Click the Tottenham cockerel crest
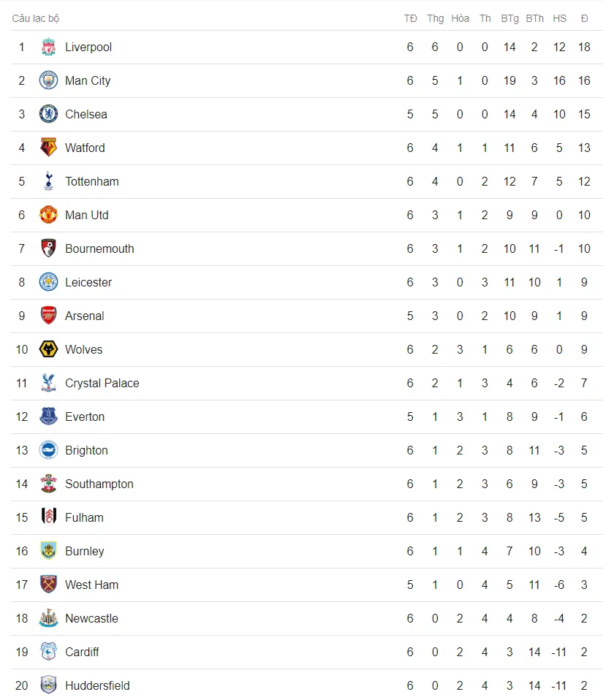This screenshot has width=603, height=700. [48, 181]
